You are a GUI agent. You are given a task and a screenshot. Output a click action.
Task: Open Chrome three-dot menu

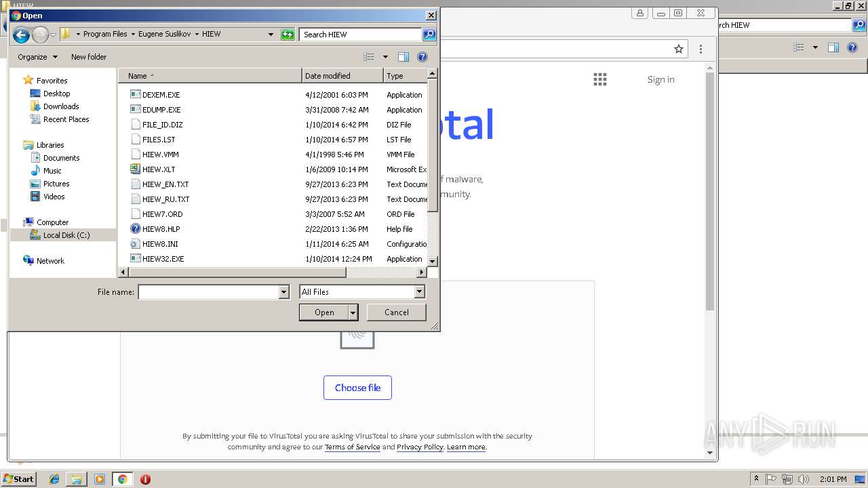(x=701, y=49)
